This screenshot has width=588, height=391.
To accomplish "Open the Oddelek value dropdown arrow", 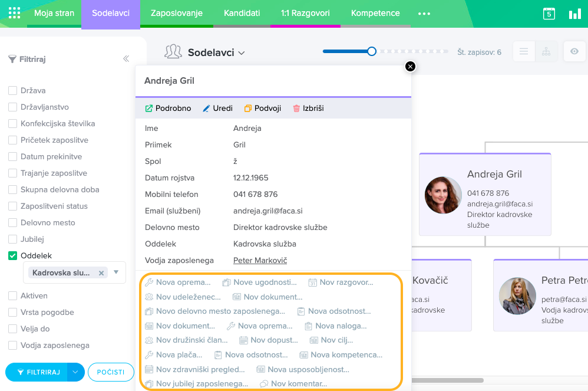I will click(116, 272).
